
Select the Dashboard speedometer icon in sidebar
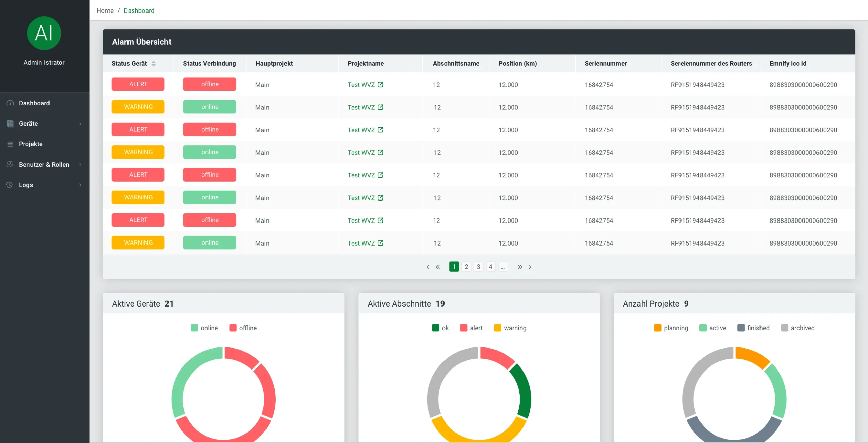click(x=9, y=103)
